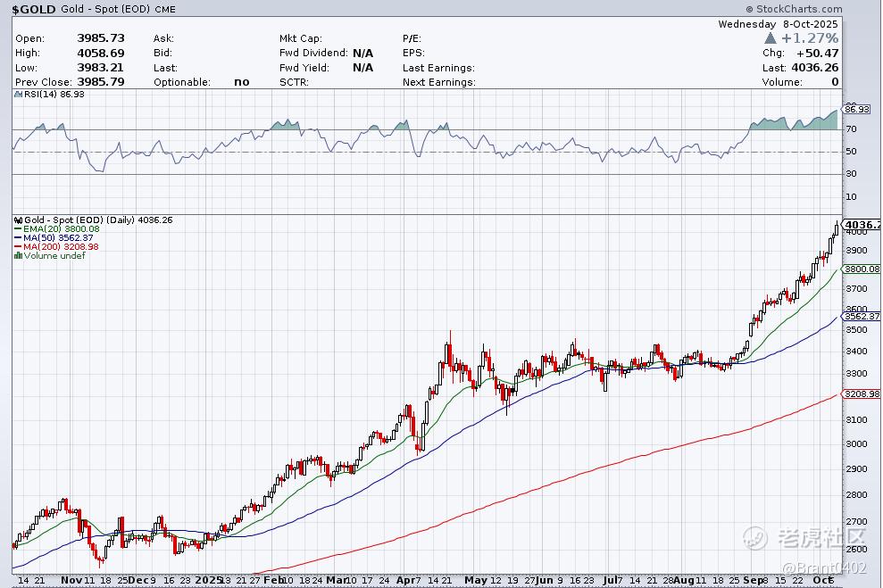Click the Dec month label on date axis
Viewport: 883px width, 588px height.
tap(138, 580)
